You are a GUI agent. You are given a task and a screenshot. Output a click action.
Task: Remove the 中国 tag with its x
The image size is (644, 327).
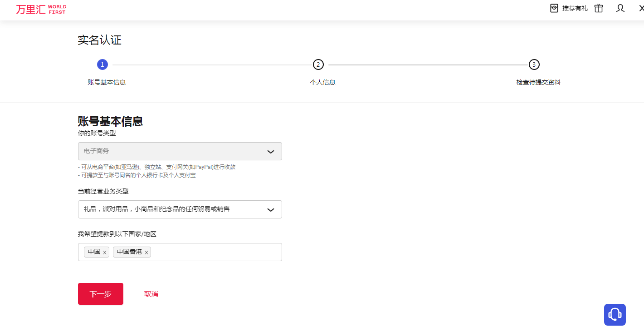pyautogui.click(x=105, y=253)
